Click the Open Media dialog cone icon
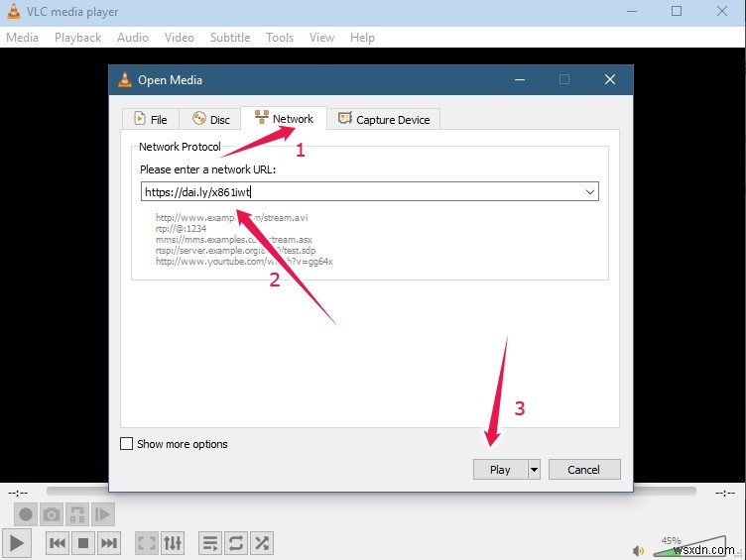This screenshot has width=746, height=560. [125, 79]
